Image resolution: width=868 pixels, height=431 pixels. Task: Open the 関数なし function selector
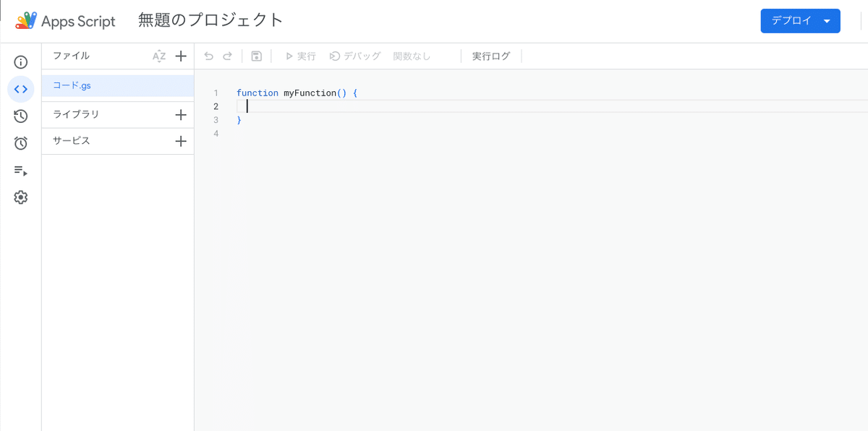pyautogui.click(x=412, y=56)
